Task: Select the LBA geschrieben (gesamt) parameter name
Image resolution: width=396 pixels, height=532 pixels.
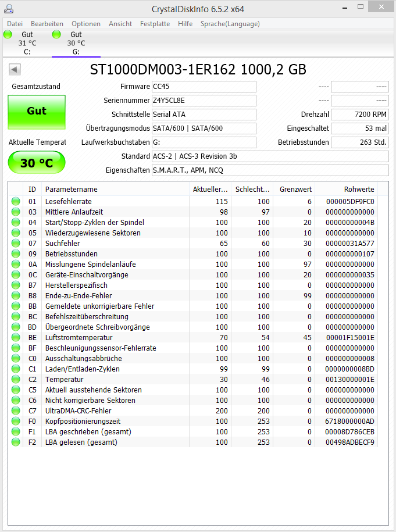Action: tap(88, 431)
